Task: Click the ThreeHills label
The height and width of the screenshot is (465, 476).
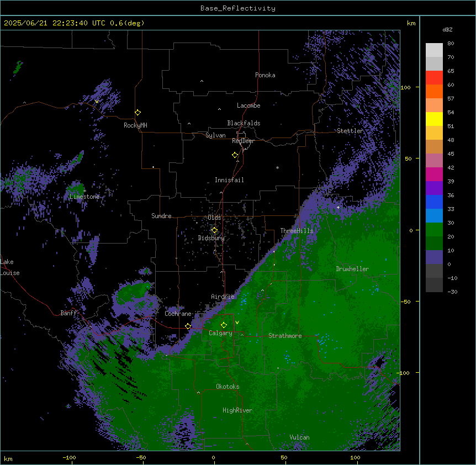Action: tap(297, 231)
